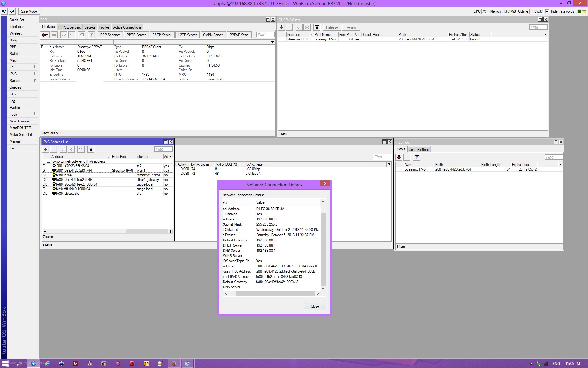Close the Network Connection Details dialog via Close button
The height and width of the screenshot is (368, 588).
tap(315, 306)
